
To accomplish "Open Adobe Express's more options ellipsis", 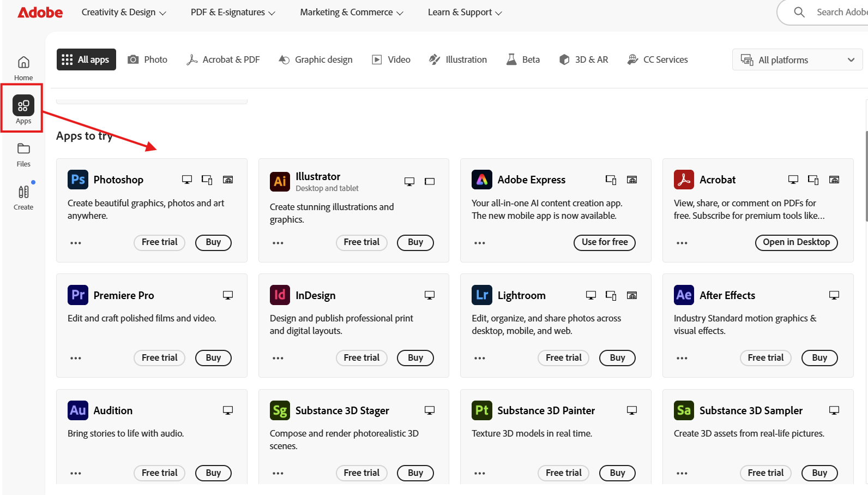I will (480, 243).
